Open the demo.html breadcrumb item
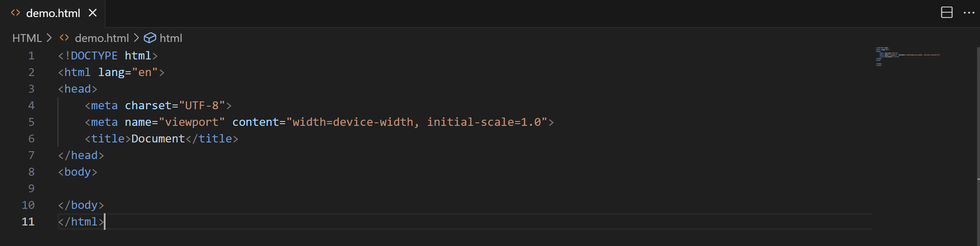The width and height of the screenshot is (980, 246). pyautogui.click(x=102, y=38)
